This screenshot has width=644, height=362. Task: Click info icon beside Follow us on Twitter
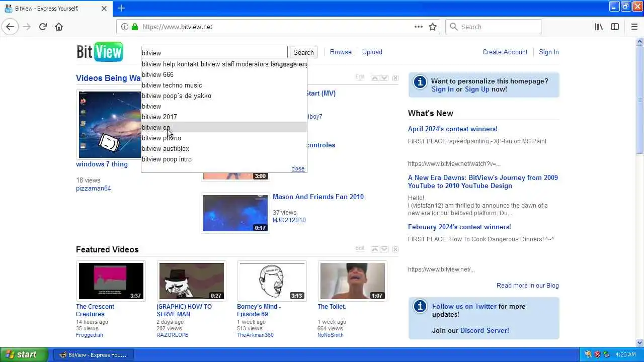420,307
